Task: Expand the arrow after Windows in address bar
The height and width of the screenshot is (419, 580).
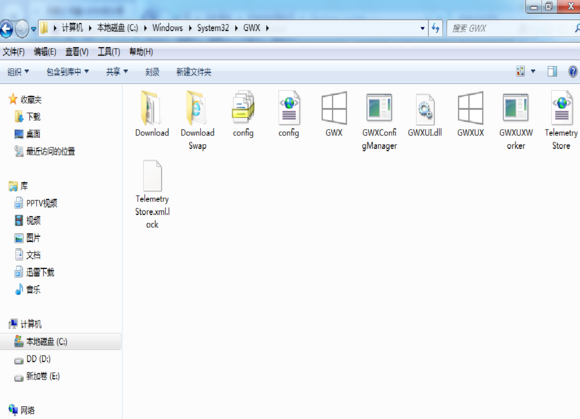Action: pyautogui.click(x=190, y=28)
